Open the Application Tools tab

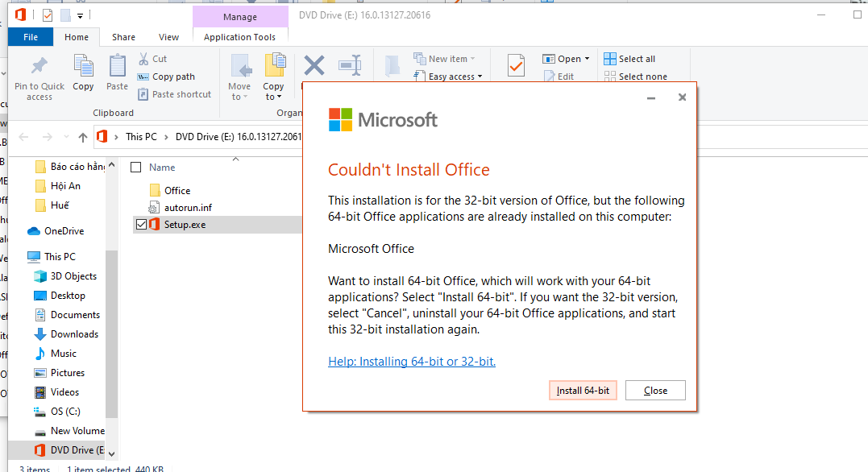[239, 37]
